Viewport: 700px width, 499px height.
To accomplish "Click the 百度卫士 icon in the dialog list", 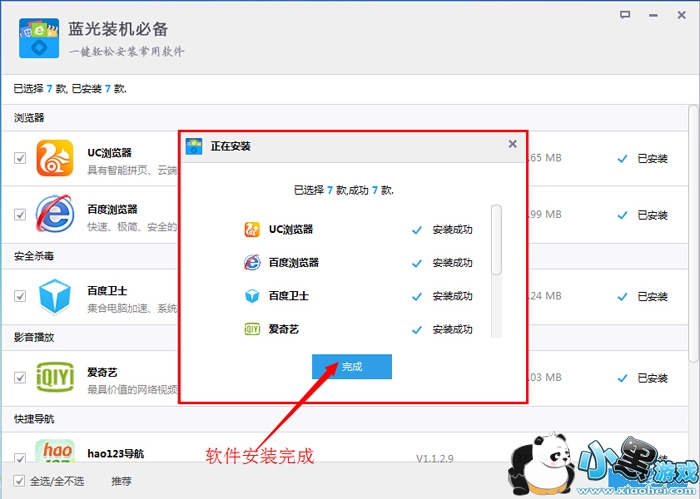I will [252, 295].
